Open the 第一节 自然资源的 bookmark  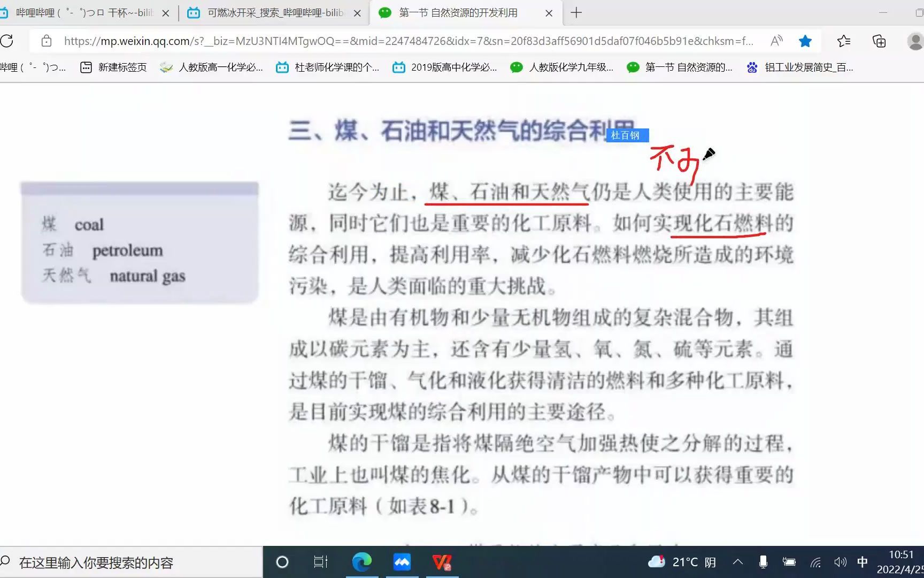coord(679,67)
